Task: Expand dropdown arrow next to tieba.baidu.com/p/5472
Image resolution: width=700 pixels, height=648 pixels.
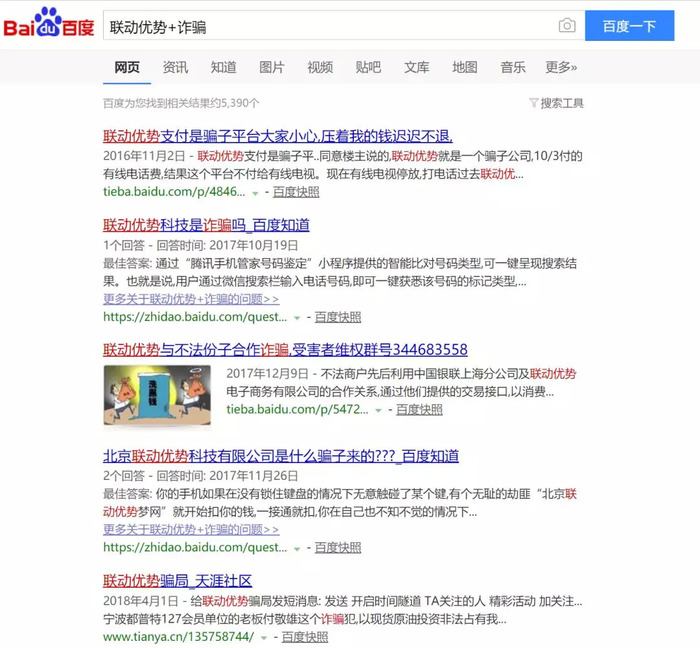Action: coord(378,410)
